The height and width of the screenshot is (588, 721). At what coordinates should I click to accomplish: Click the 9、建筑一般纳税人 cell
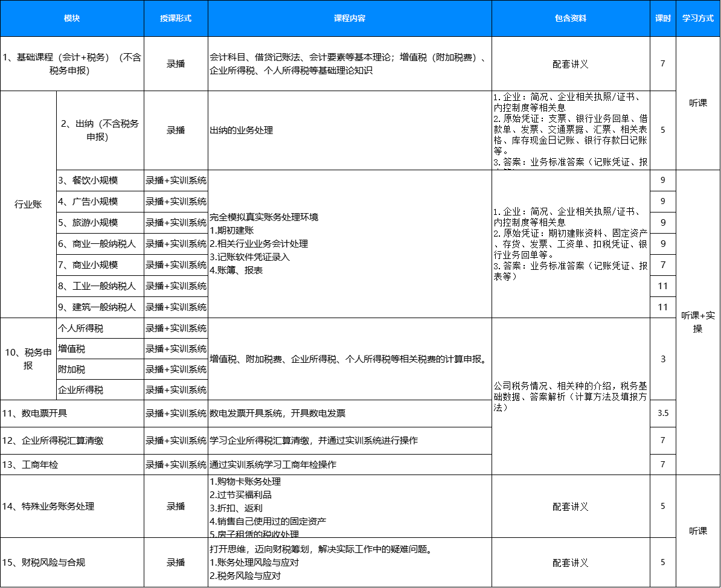pyautogui.click(x=100, y=307)
